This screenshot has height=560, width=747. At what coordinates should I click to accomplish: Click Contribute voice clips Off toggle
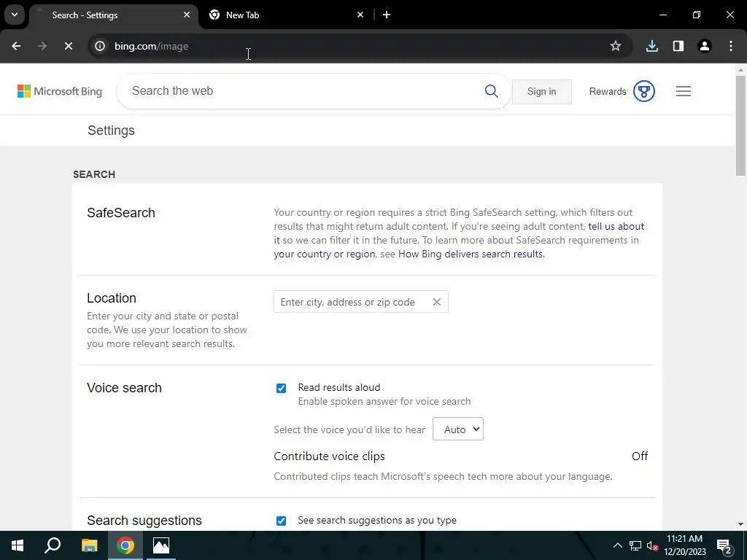coord(639,456)
